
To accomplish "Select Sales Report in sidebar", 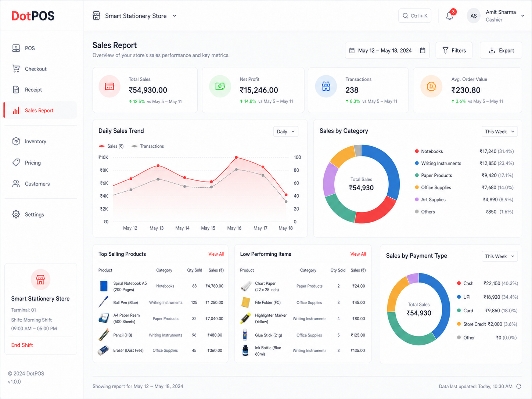I will [40, 110].
